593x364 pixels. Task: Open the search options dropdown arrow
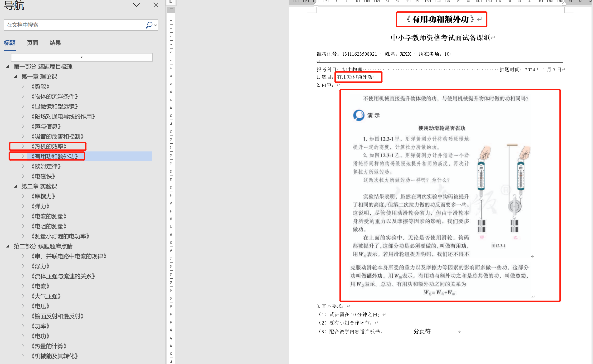point(156,25)
